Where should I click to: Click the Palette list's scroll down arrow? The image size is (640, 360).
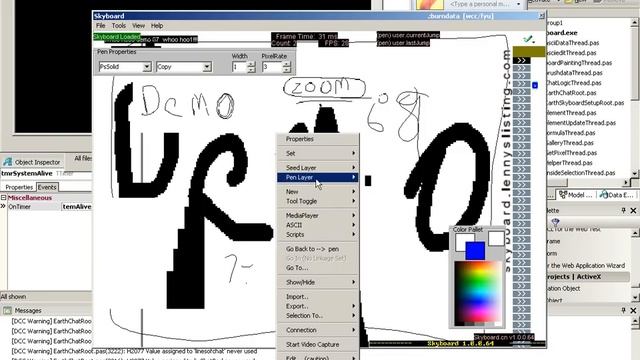pyautogui.click(x=635, y=297)
